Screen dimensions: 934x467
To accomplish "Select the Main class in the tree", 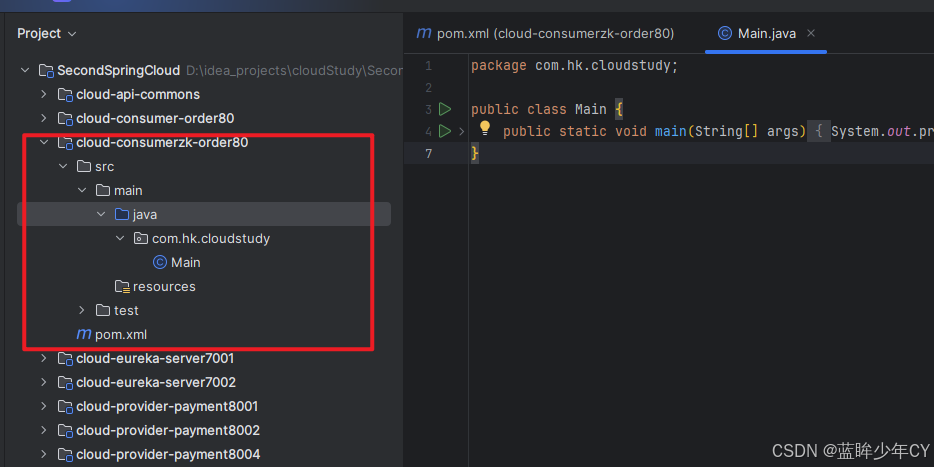I will point(204,262).
